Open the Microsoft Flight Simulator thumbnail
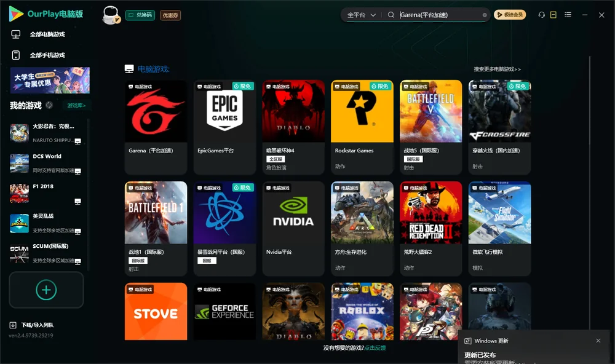 click(x=499, y=213)
